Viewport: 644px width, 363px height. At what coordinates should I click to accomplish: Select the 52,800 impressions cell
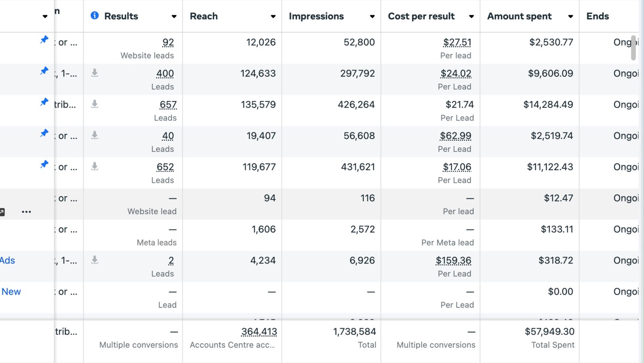359,42
